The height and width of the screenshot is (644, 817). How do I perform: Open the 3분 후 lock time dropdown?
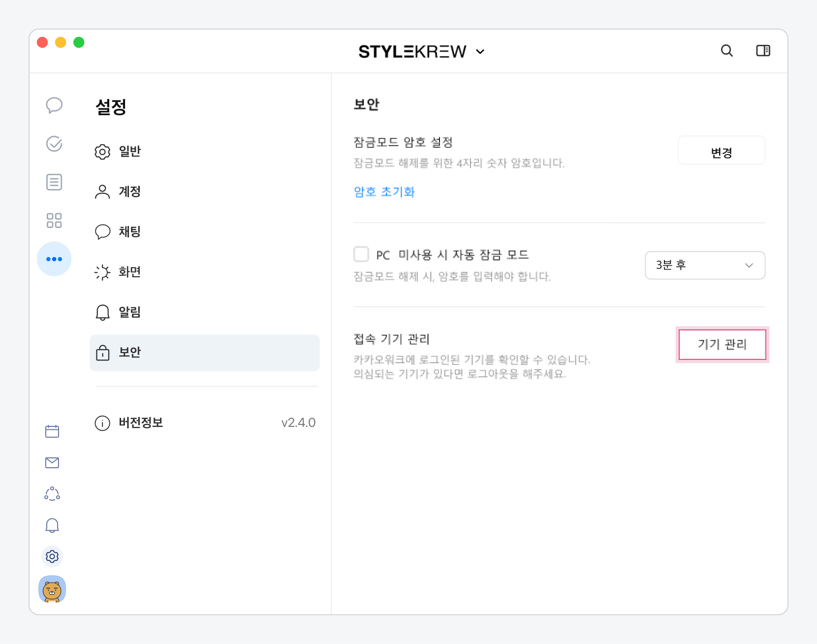[x=705, y=265]
